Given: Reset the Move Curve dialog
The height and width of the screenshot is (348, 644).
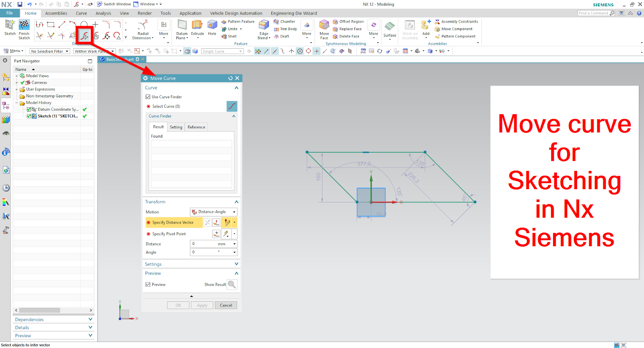Looking at the screenshot, I should click(230, 78).
